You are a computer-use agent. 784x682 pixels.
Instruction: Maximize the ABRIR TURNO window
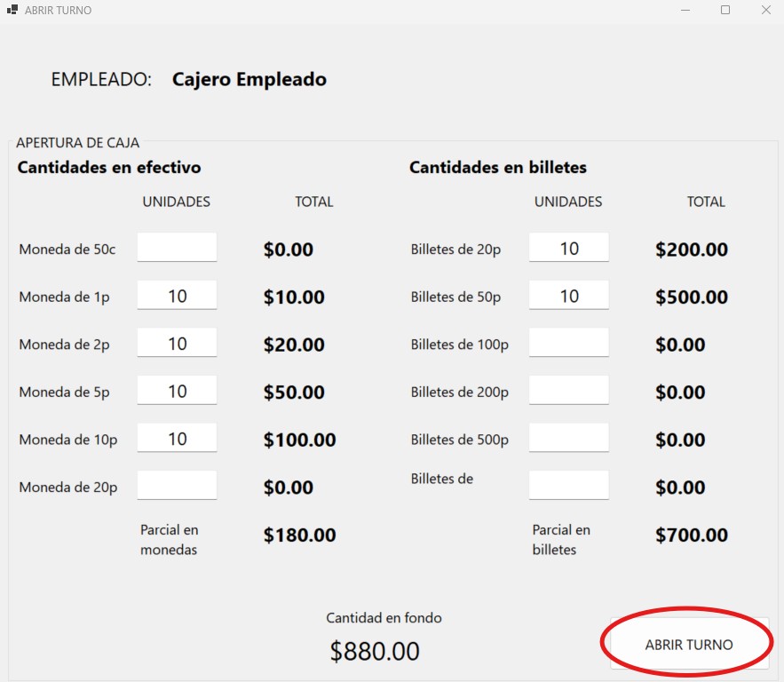click(x=725, y=11)
